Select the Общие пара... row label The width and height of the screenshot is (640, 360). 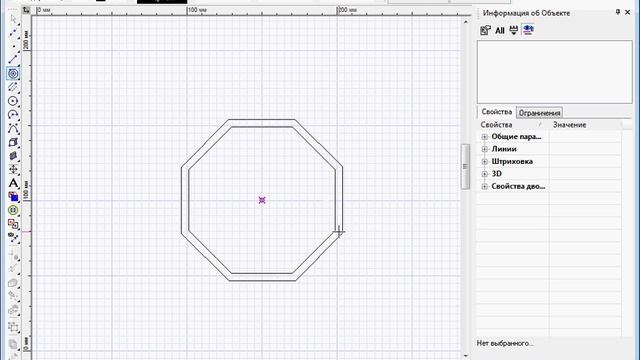(516, 137)
